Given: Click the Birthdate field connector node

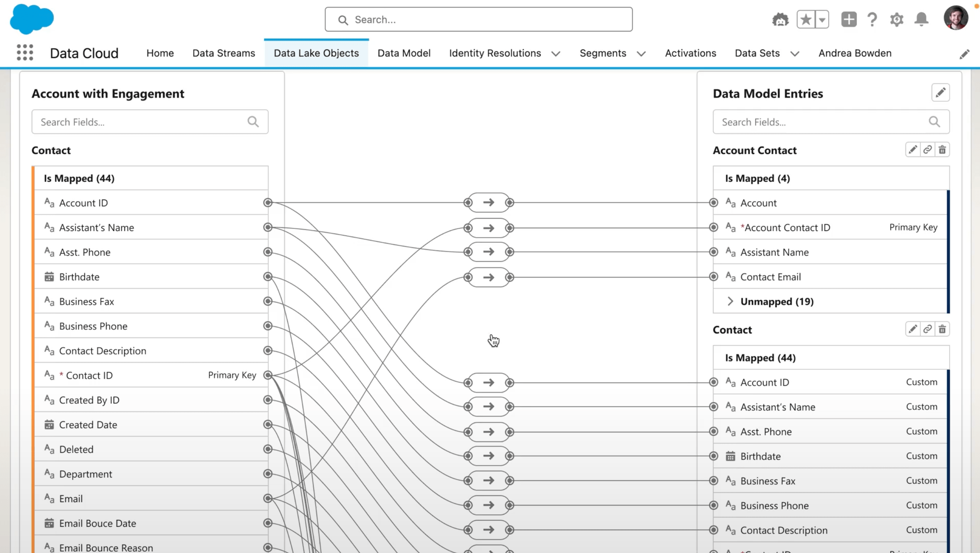Looking at the screenshot, I should coord(268,276).
